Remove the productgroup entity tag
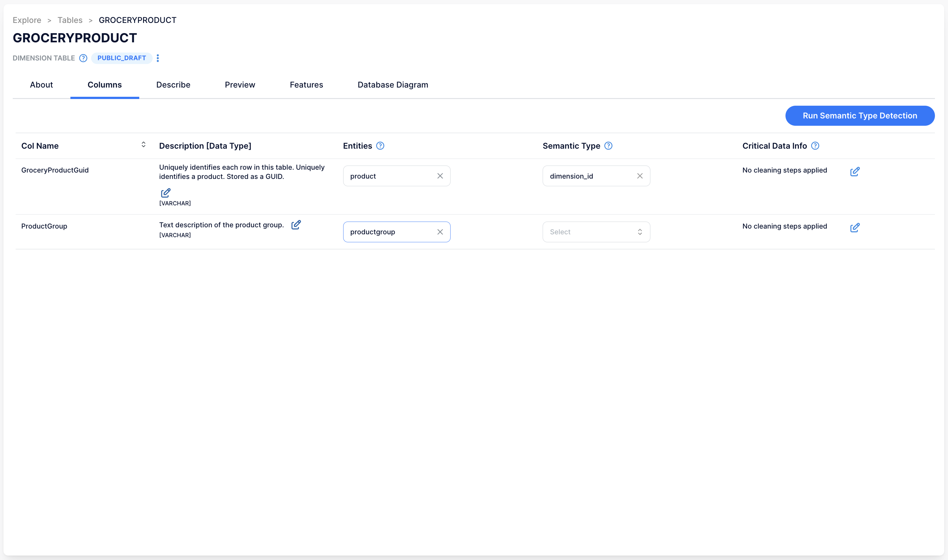 [440, 231]
